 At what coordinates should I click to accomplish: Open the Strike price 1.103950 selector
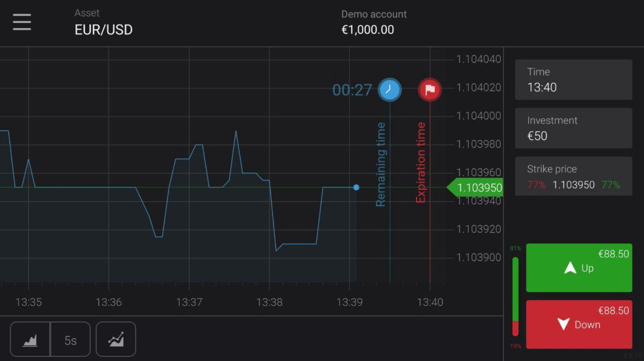point(574,176)
